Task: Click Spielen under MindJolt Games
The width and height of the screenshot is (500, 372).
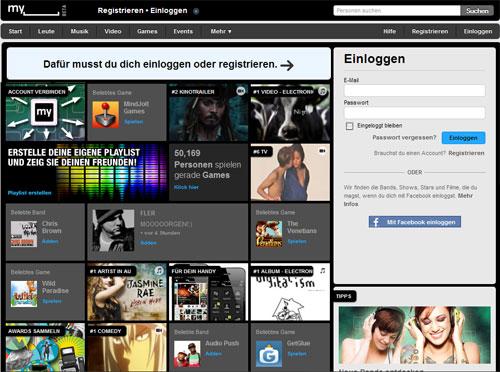Action: 134,122
